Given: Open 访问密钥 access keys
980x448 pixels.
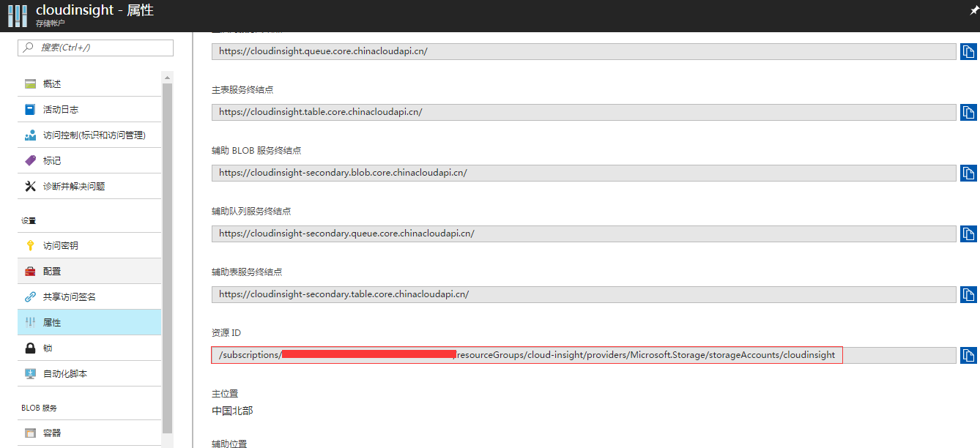Looking at the screenshot, I should coord(60,246).
